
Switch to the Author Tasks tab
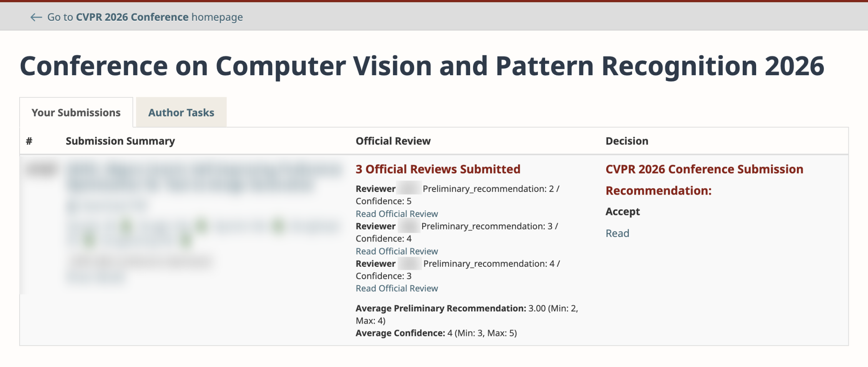coord(181,112)
